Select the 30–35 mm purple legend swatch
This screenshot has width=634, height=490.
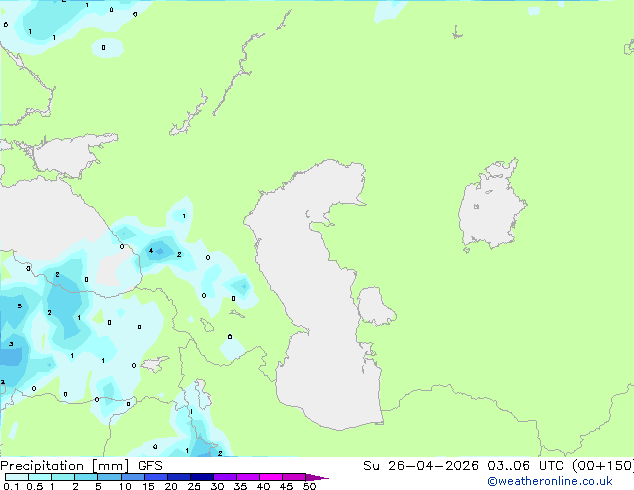tap(225, 477)
